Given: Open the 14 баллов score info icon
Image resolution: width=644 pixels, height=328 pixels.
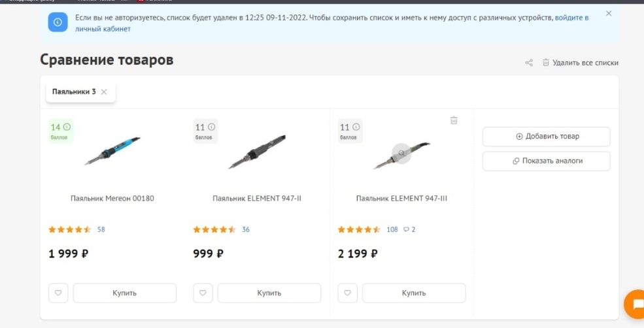Looking at the screenshot, I should pos(67,127).
